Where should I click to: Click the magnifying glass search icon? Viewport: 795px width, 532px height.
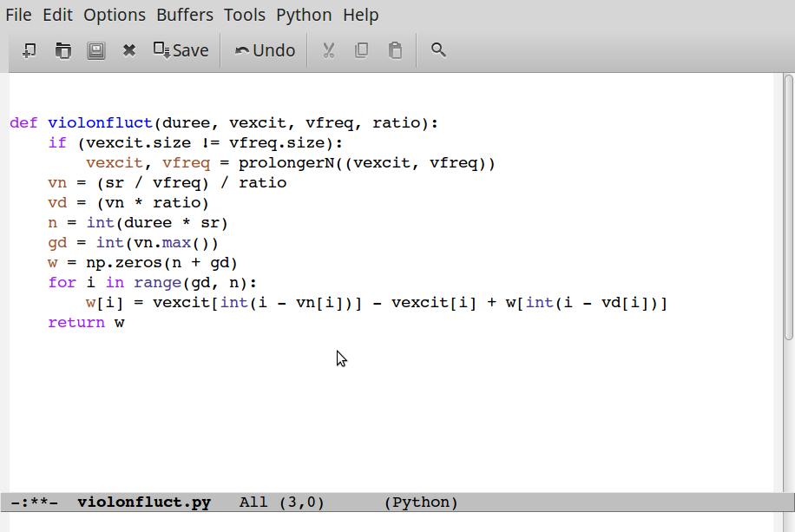[438, 50]
